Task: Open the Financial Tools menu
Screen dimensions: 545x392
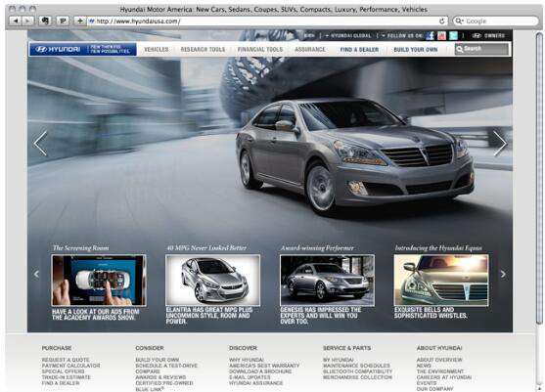Action: [260, 49]
